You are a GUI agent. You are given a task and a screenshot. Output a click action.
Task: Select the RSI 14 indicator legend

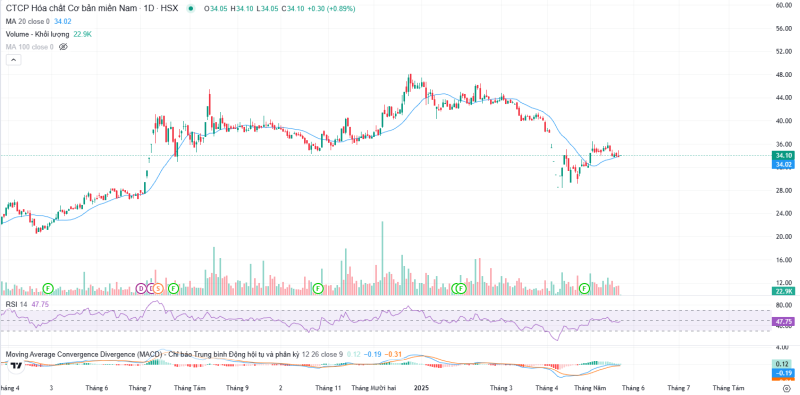click(16, 304)
